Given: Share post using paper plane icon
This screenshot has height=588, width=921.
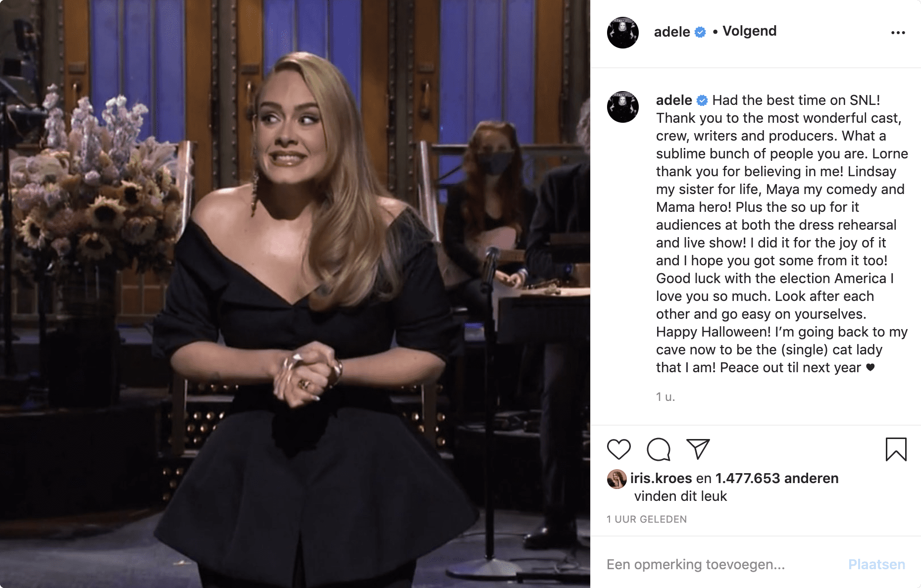Looking at the screenshot, I should 698,449.
